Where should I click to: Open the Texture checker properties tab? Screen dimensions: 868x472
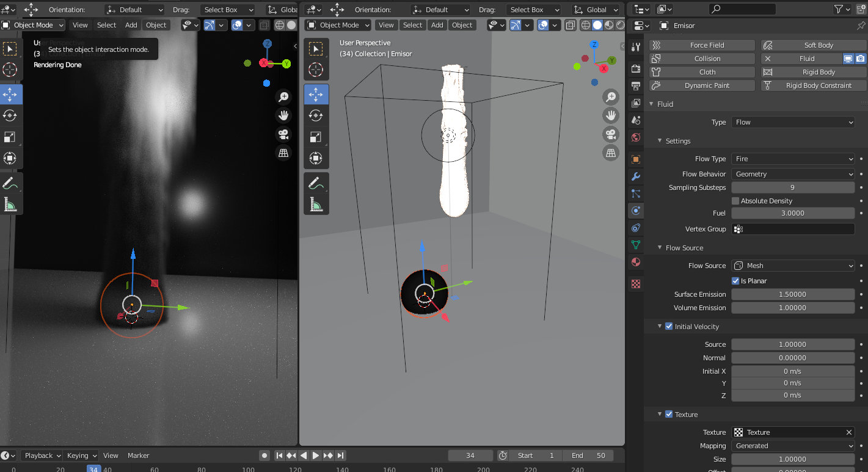click(x=636, y=284)
